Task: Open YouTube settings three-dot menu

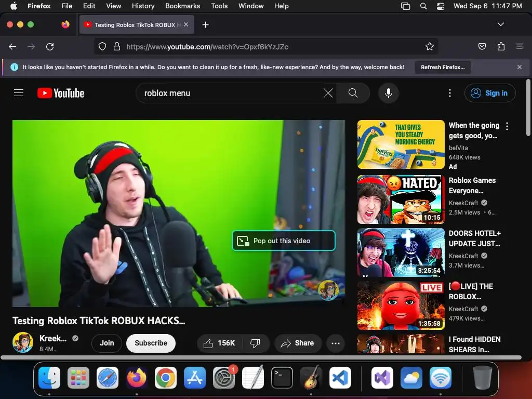Action: click(x=450, y=93)
